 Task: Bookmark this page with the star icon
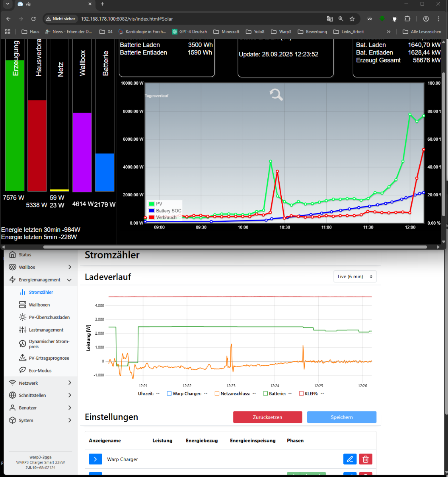[x=352, y=19]
